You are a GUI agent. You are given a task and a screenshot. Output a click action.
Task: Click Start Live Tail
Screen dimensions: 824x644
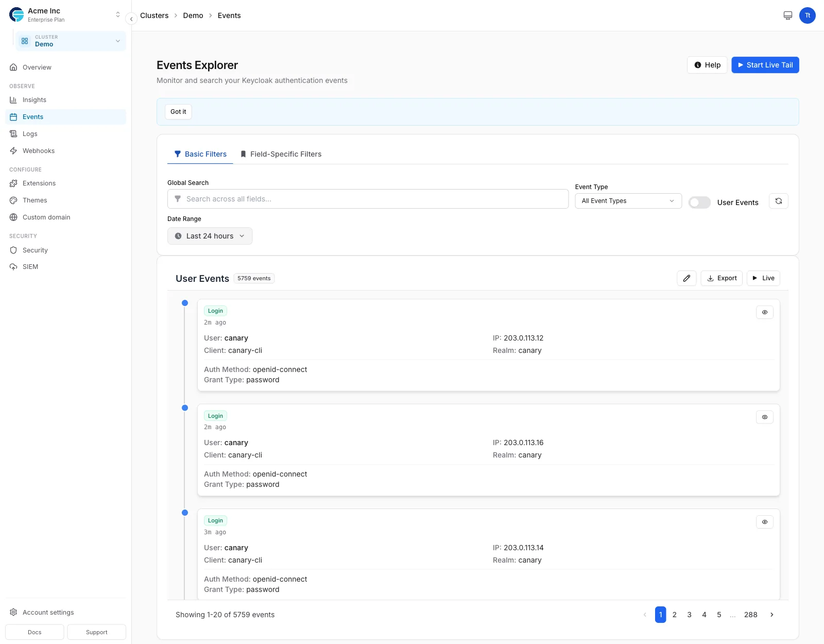pos(765,65)
